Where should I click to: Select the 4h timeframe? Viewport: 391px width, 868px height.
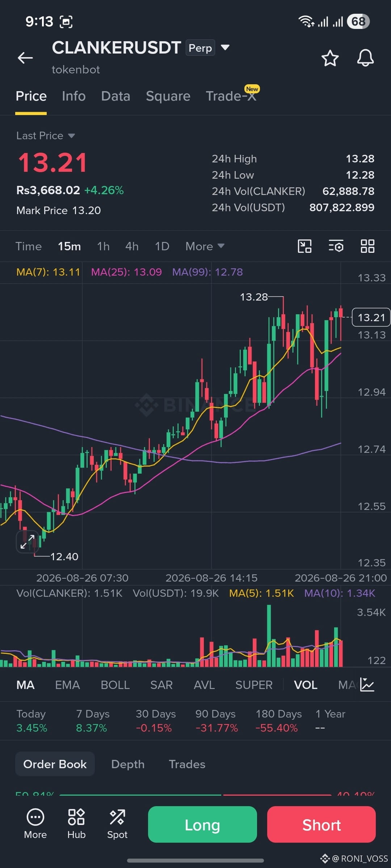pyautogui.click(x=132, y=246)
